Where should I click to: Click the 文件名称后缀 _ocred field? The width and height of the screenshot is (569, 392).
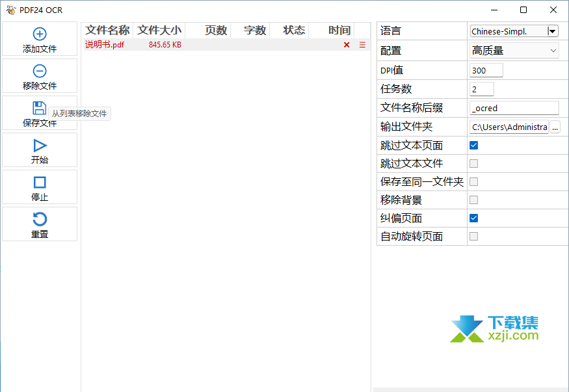[x=514, y=108]
